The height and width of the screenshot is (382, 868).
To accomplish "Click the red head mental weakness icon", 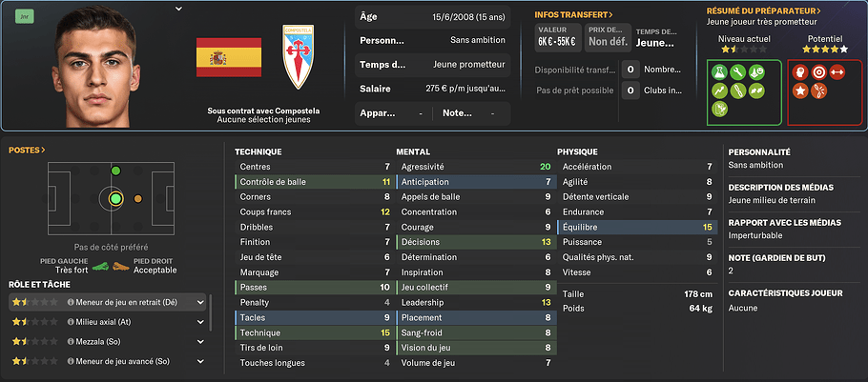I will click(x=800, y=72).
